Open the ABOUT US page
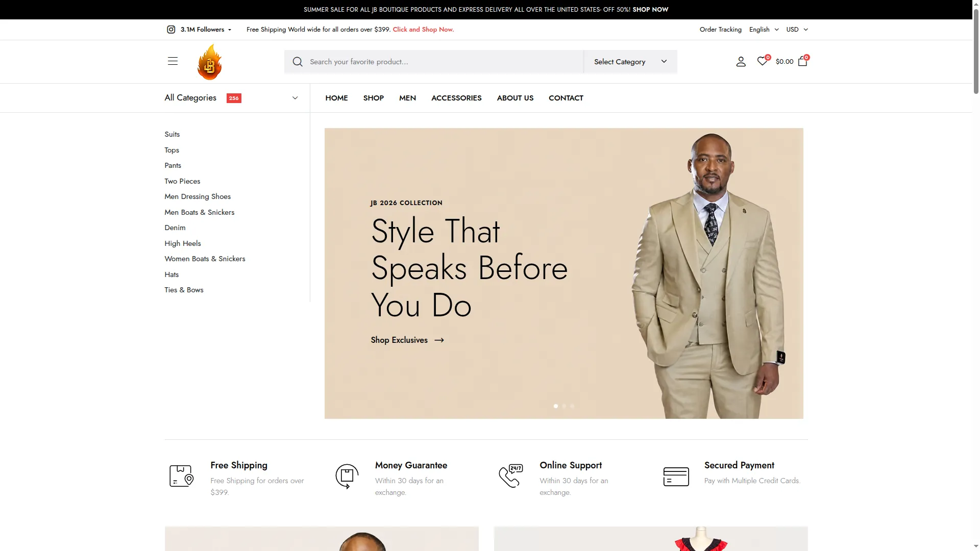Viewport: 980px width, 551px height. [x=515, y=98]
